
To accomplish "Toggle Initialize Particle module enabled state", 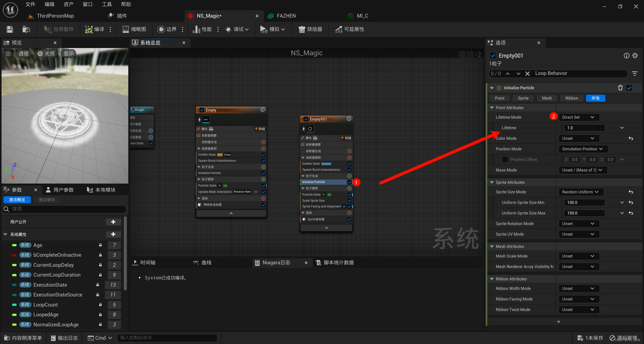I will [349, 182].
